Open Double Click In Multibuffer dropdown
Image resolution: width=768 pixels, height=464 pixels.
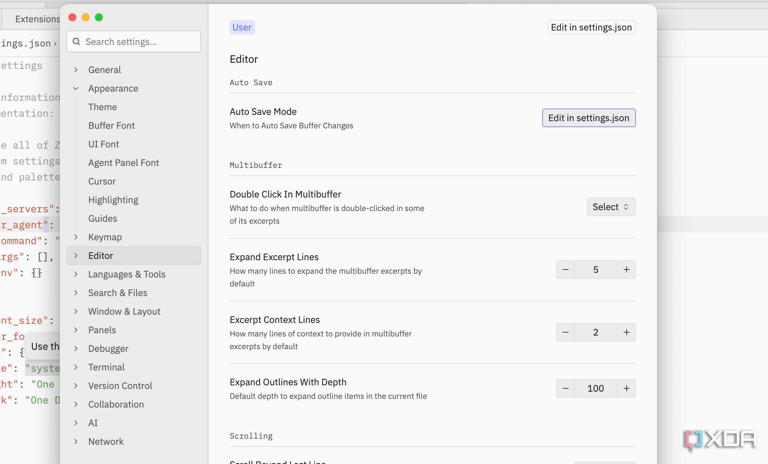[610, 207]
